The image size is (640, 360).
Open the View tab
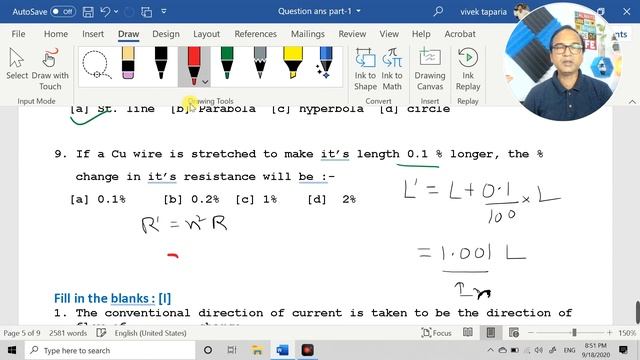tap(389, 34)
